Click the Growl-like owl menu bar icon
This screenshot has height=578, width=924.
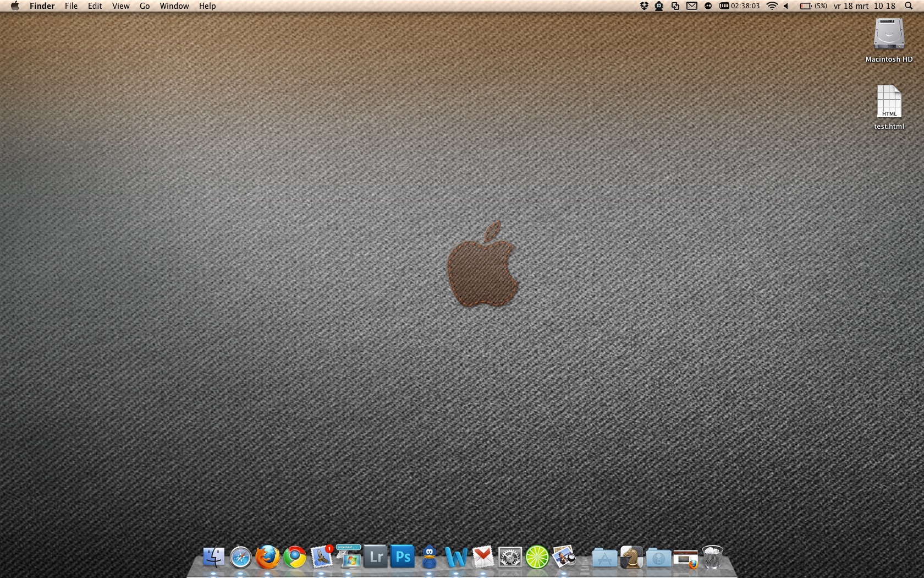point(659,6)
